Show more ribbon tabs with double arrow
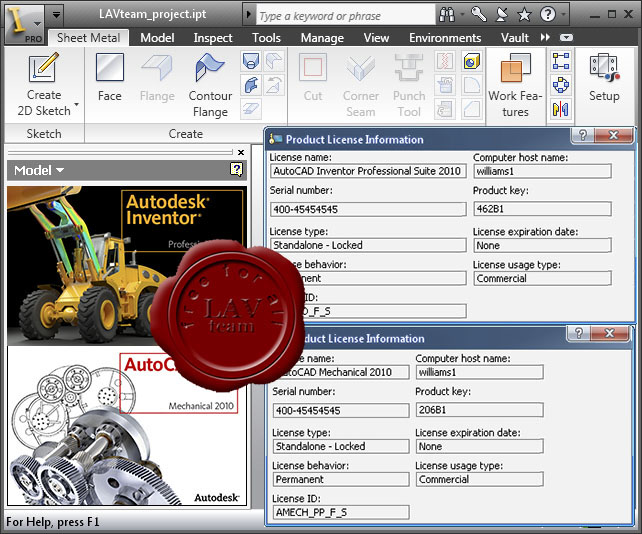 click(545, 37)
